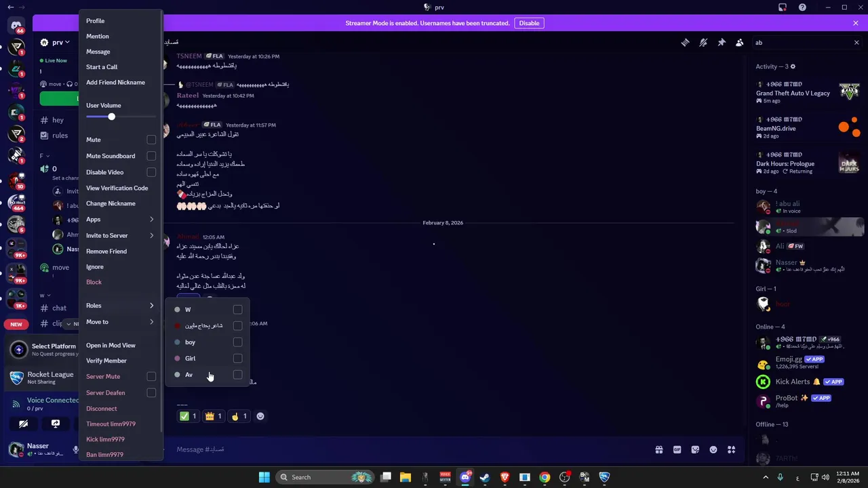Toggle Server Mute checkbox

(x=151, y=376)
